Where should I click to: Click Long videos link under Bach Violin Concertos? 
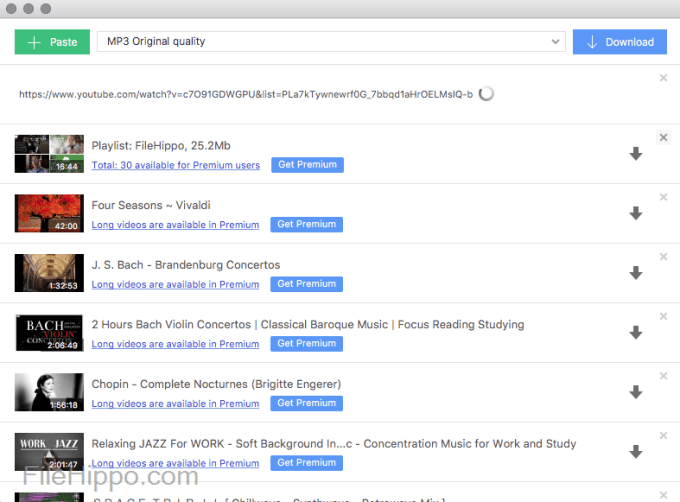tap(175, 344)
